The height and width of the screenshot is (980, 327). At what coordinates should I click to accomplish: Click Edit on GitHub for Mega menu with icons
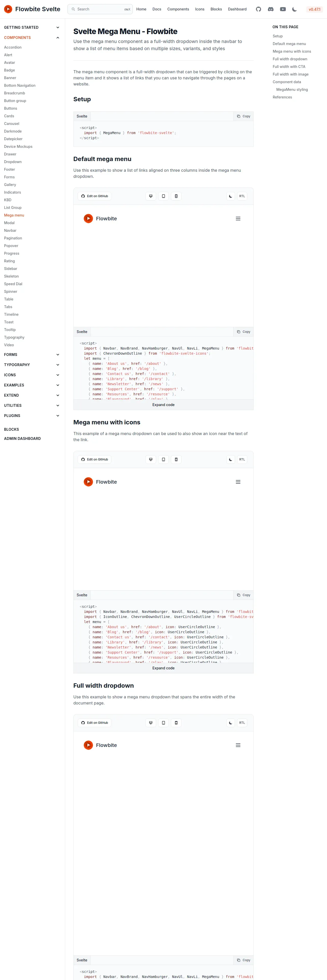(94, 459)
